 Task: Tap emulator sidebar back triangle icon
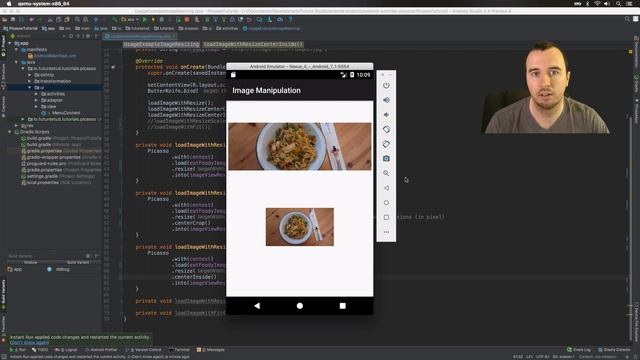click(x=386, y=188)
